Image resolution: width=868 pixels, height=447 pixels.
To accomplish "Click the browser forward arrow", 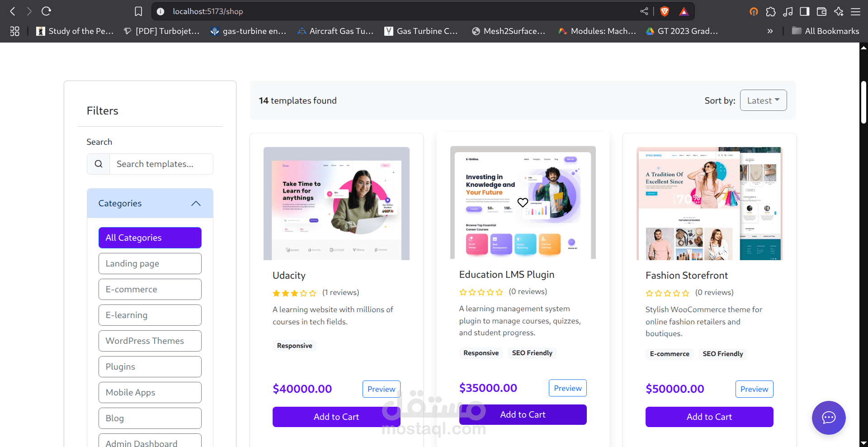I will point(29,11).
